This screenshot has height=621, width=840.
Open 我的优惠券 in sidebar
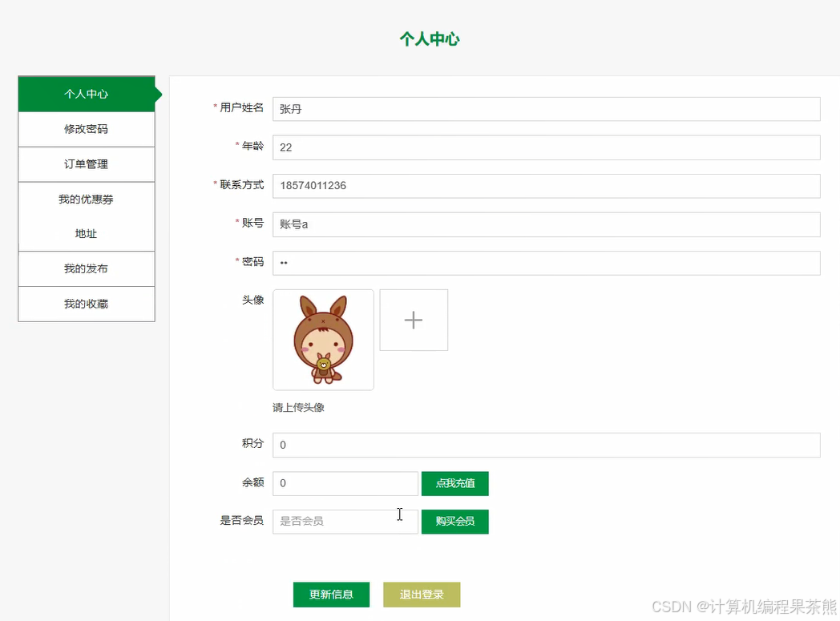87,200
